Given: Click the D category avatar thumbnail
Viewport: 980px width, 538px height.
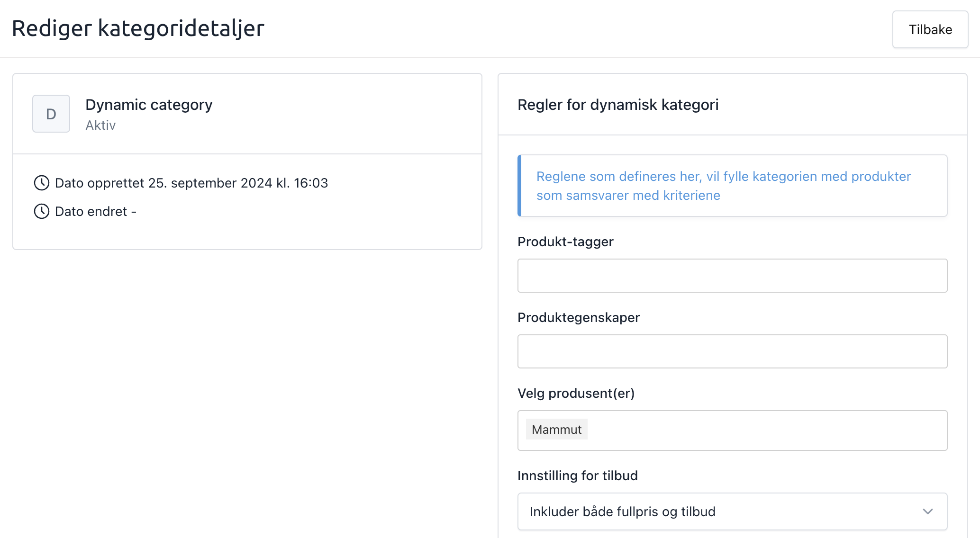Looking at the screenshot, I should tap(51, 114).
